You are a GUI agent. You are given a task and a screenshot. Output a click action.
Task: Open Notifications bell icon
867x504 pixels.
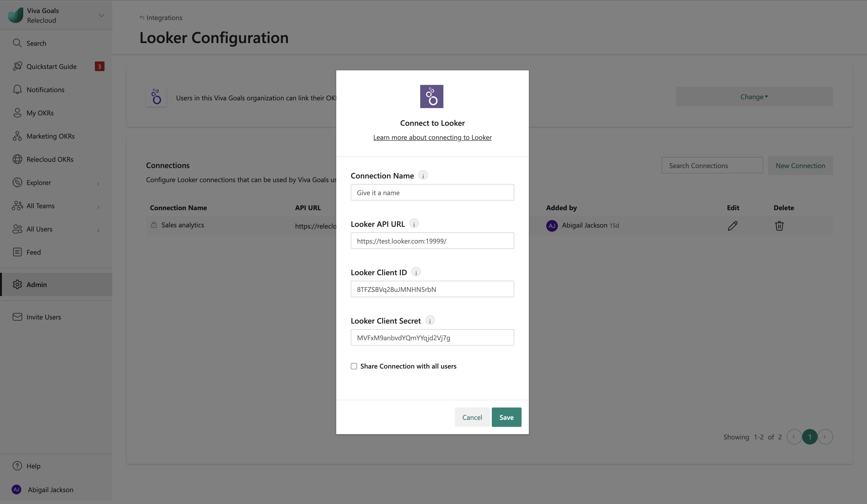pos(17,89)
